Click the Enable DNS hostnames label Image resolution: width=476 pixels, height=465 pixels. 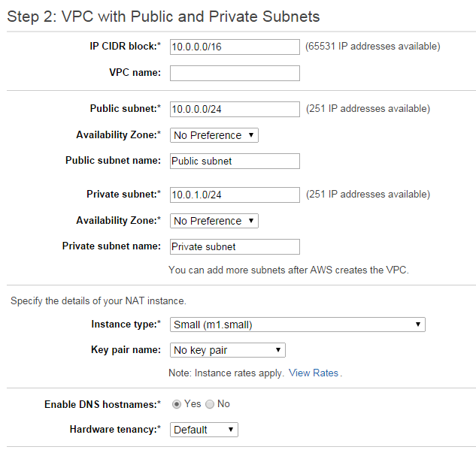click(x=103, y=404)
